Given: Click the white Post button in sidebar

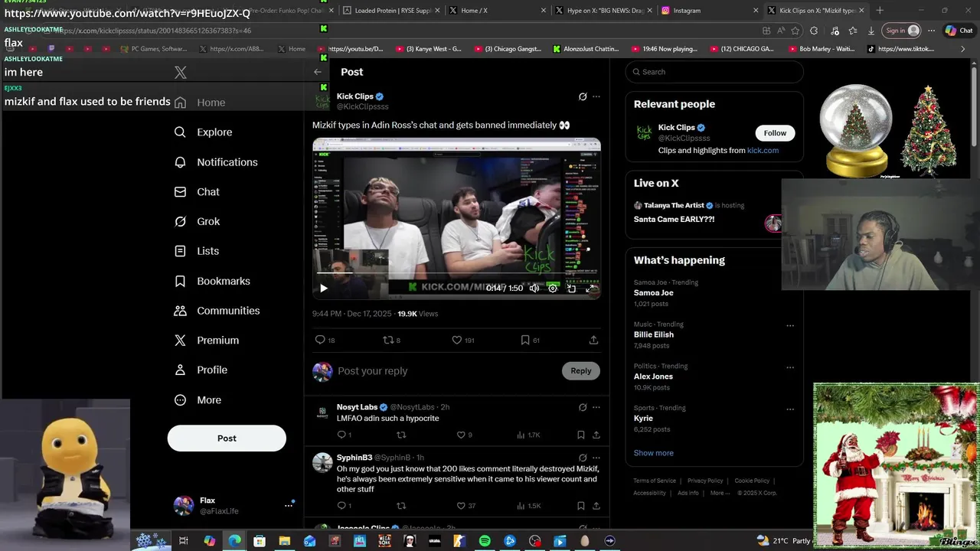Looking at the screenshot, I should (x=227, y=439).
